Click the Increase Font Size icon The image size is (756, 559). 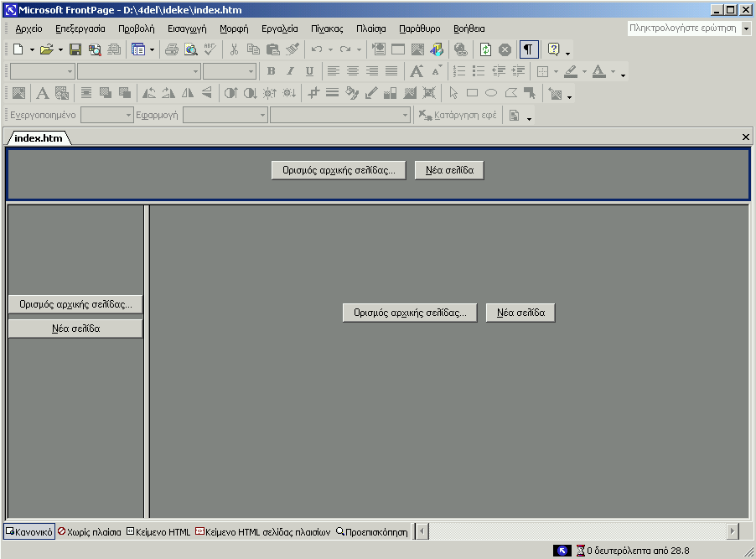pyautogui.click(x=417, y=71)
